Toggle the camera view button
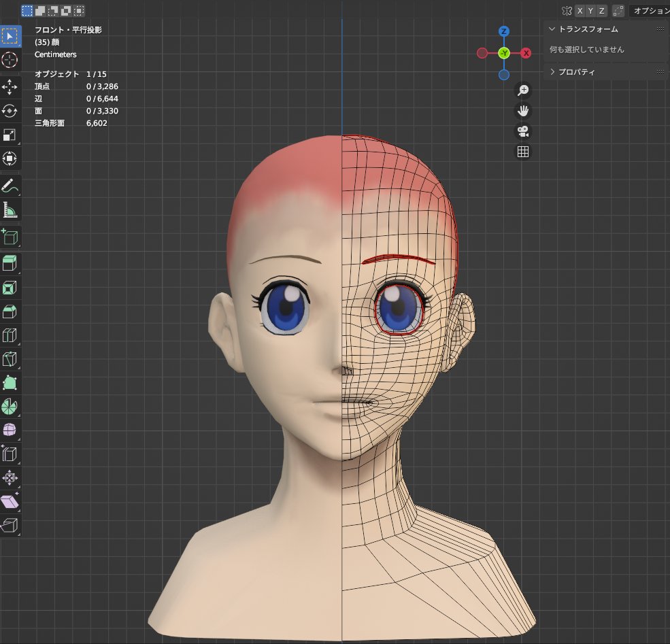Viewport: 670px width, 644px height. coord(523,131)
